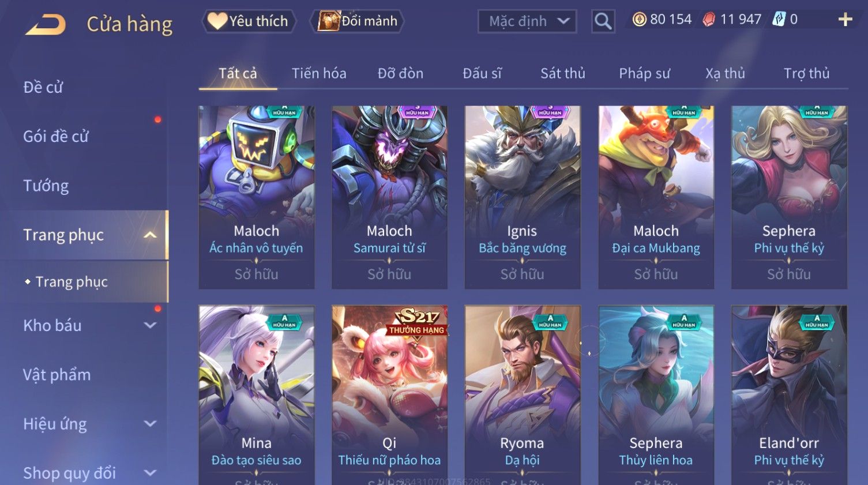Select Maloch Samurai tử sĩ skin card
The height and width of the screenshot is (485, 868).
pos(389,197)
